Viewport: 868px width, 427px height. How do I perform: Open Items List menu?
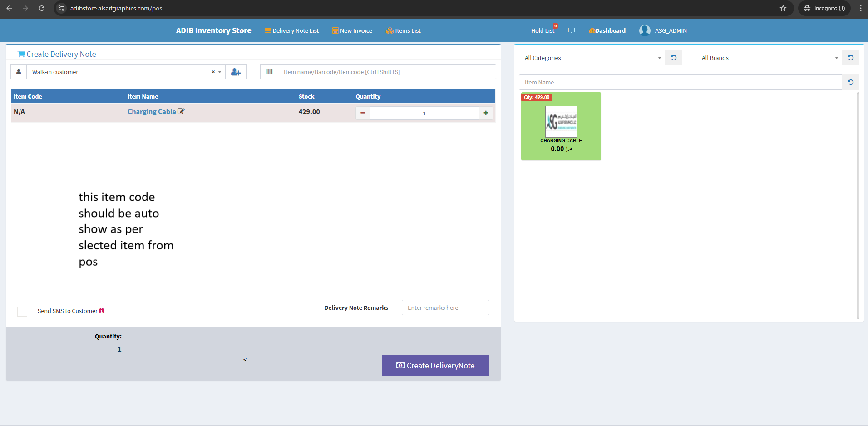click(403, 30)
